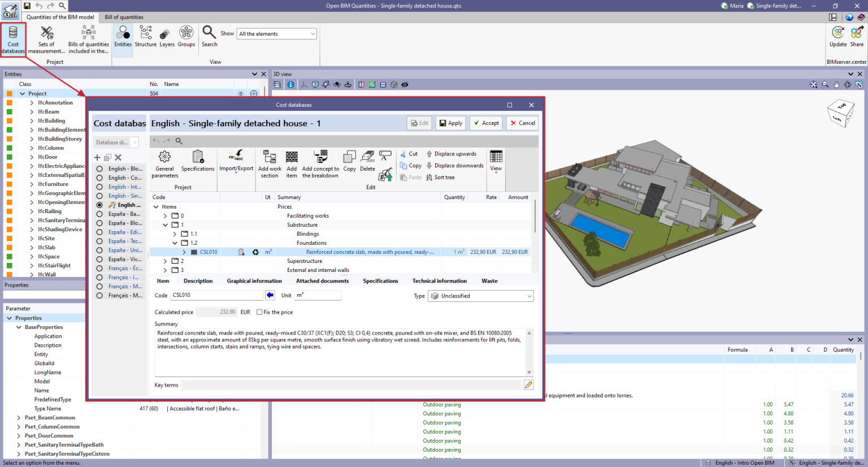Select the Français - M... database option
868x467 pixels.
tap(120, 286)
